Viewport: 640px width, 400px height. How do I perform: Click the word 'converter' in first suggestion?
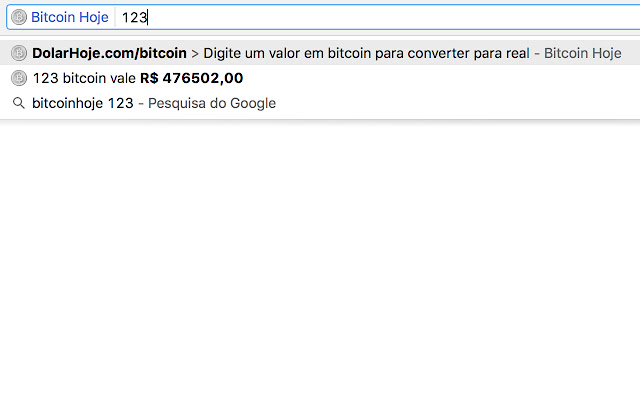(x=438, y=53)
